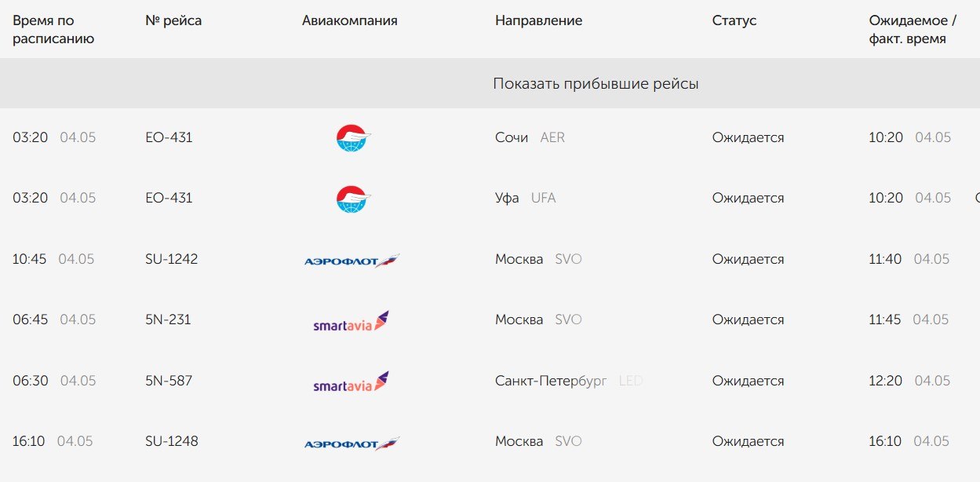The image size is (980, 482).
Task: Open flight number 5N-231
Action: (168, 320)
